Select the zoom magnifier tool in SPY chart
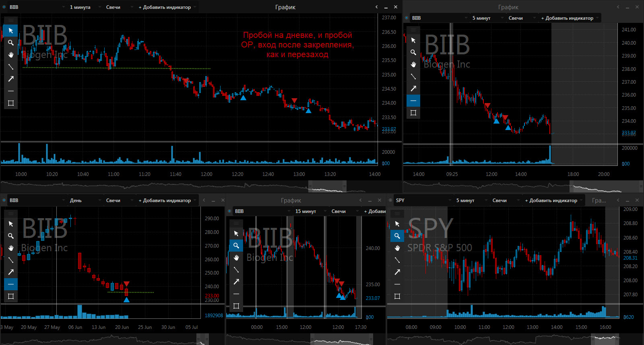This screenshot has width=644, height=345. tap(397, 236)
